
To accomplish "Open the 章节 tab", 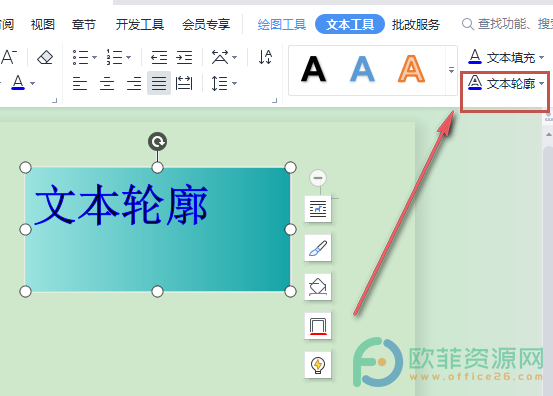I will tap(84, 24).
